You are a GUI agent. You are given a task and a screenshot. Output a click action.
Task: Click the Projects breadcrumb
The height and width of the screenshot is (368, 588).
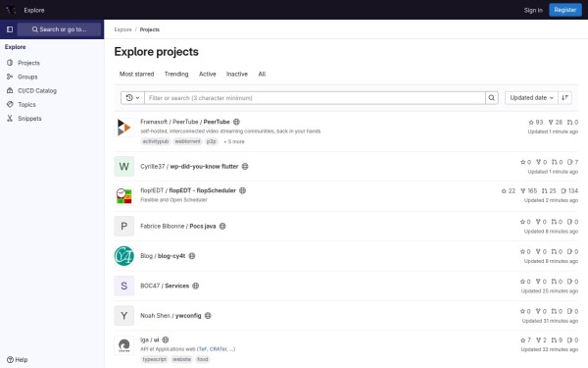click(x=150, y=29)
